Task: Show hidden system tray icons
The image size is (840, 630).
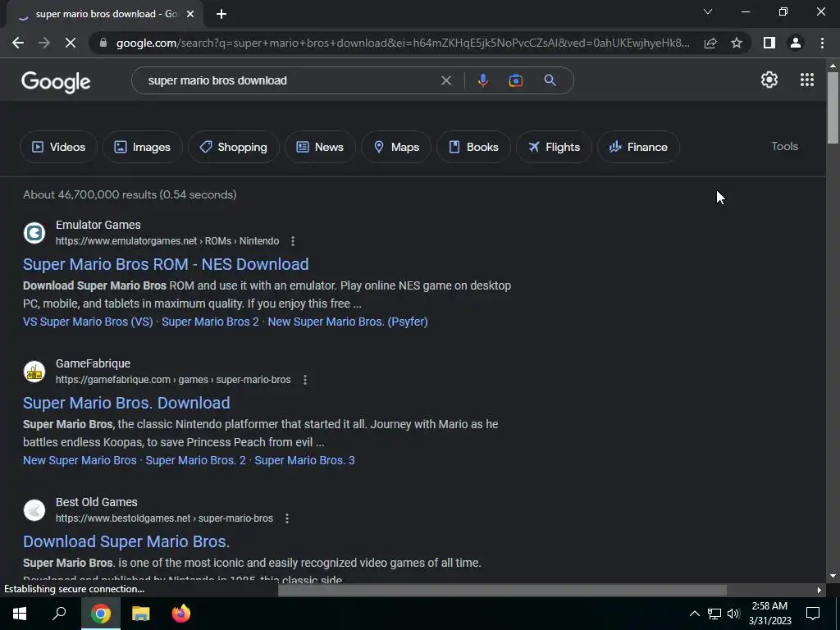Action: pos(694,614)
